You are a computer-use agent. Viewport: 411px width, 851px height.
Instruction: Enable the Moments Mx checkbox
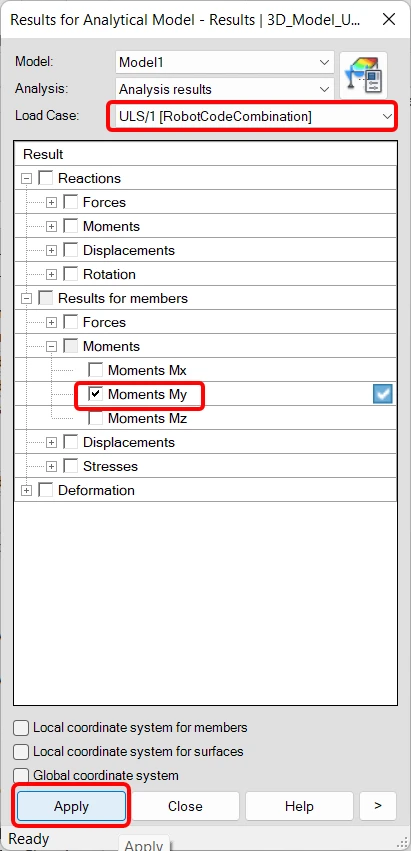pyautogui.click(x=96, y=371)
